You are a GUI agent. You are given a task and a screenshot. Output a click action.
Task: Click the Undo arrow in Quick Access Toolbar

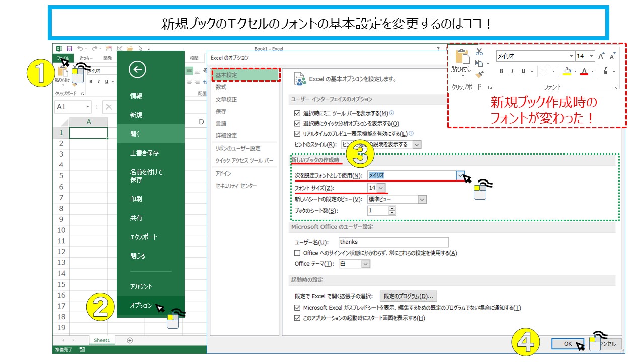[x=80, y=49]
